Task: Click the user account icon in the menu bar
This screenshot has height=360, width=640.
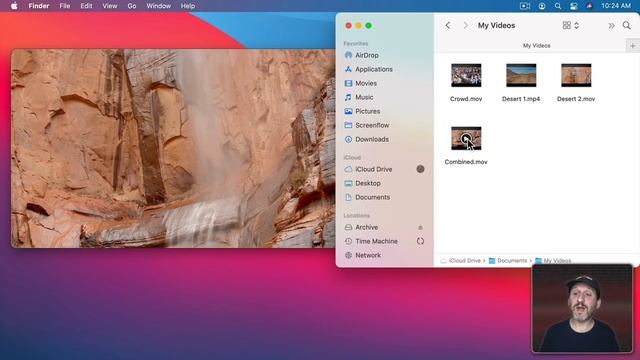Action: coord(542,6)
